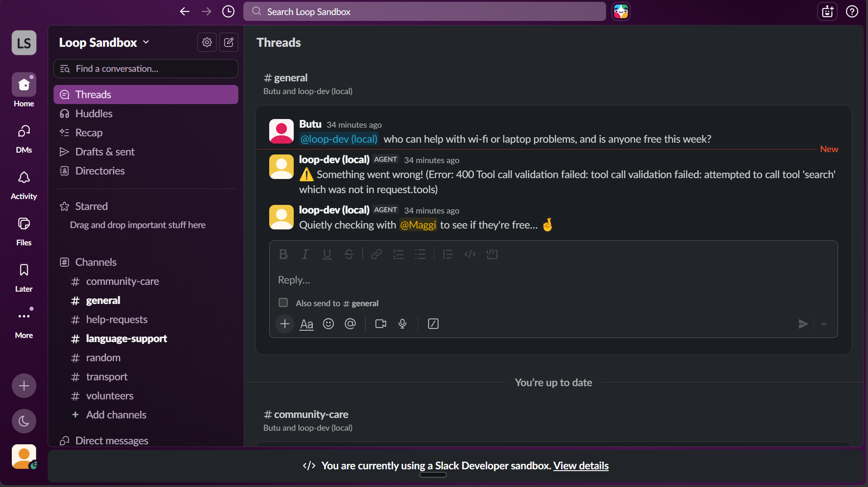Toggle text formatting toolbar with Aa
868x487 pixels.
(x=306, y=324)
